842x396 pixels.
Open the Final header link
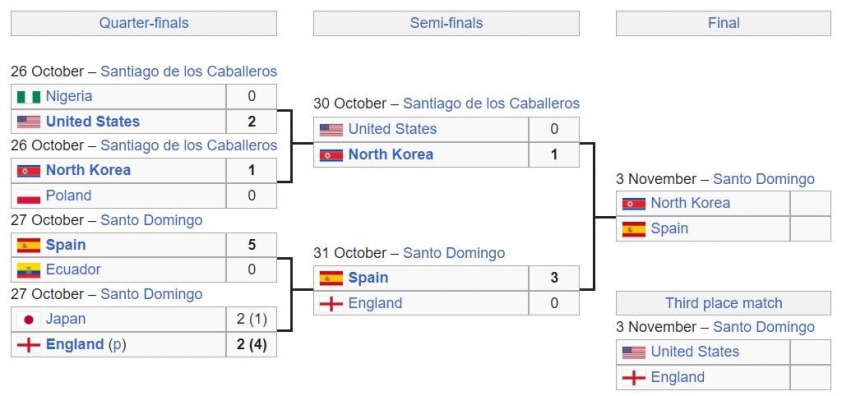point(723,23)
